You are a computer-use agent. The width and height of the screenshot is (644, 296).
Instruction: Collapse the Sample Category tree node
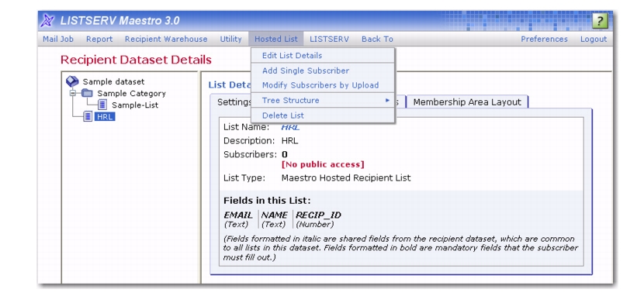[x=73, y=94]
